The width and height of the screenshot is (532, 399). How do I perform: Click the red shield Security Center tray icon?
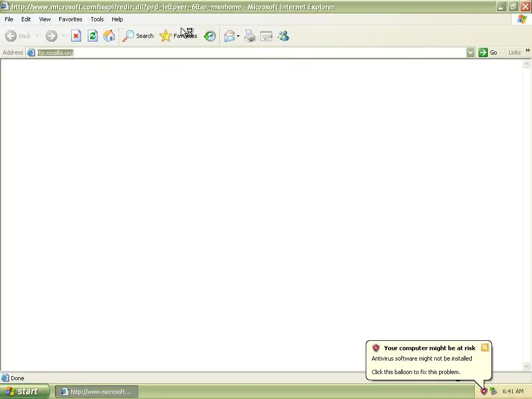(484, 392)
